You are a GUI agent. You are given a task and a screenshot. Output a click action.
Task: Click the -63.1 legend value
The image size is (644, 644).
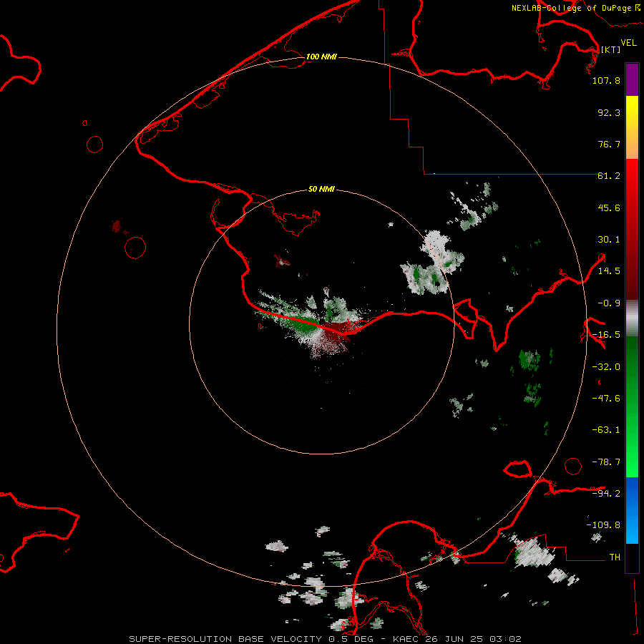[x=606, y=430]
